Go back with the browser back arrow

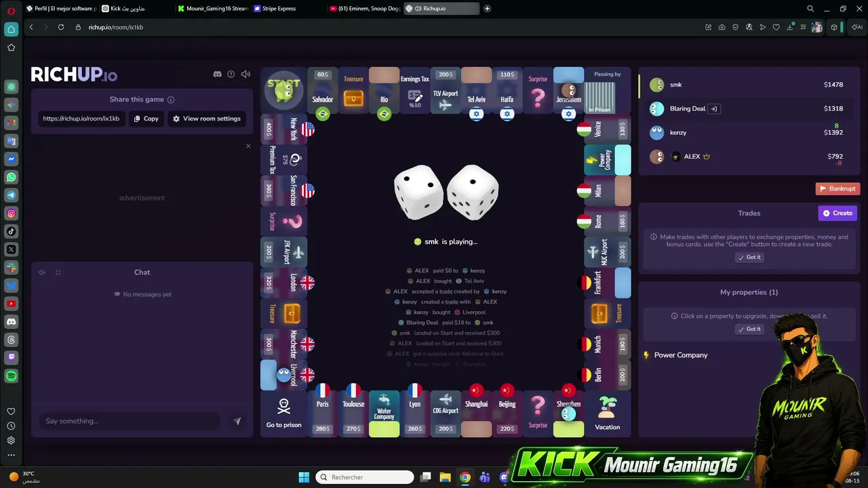[x=31, y=27]
